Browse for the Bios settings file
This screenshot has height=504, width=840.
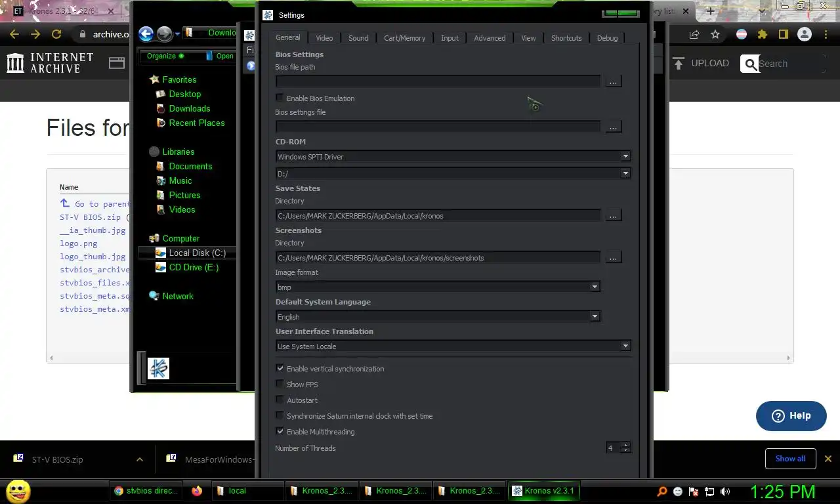tap(613, 127)
